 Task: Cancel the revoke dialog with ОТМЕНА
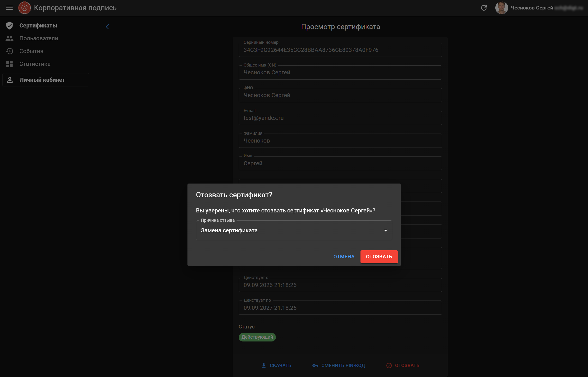[x=344, y=257]
